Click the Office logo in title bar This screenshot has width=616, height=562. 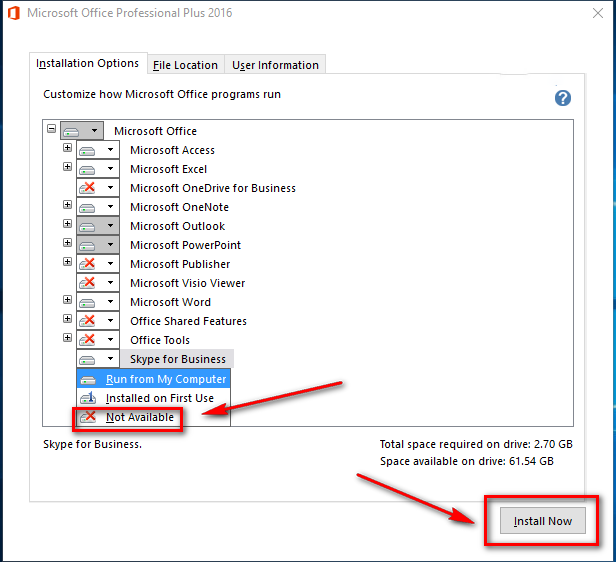(x=13, y=14)
